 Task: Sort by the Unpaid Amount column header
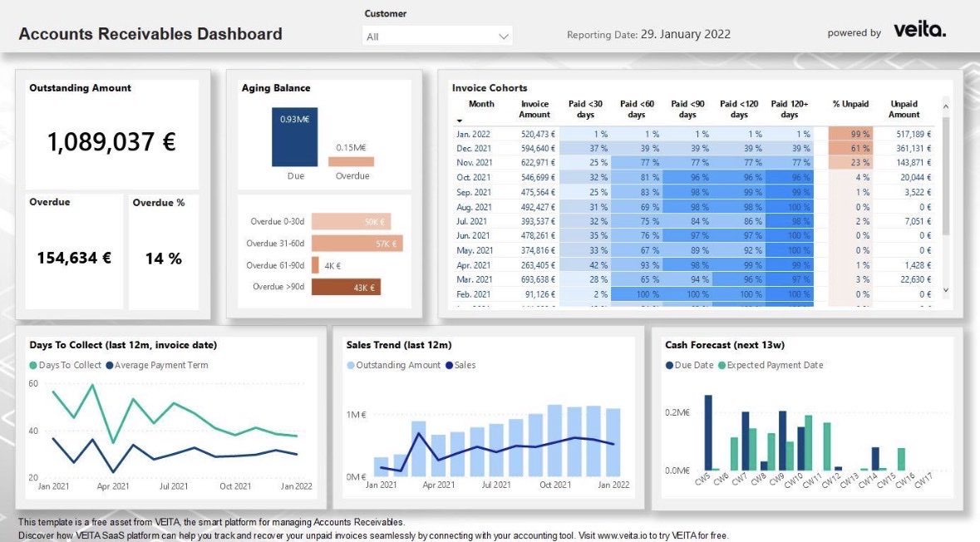click(x=904, y=109)
